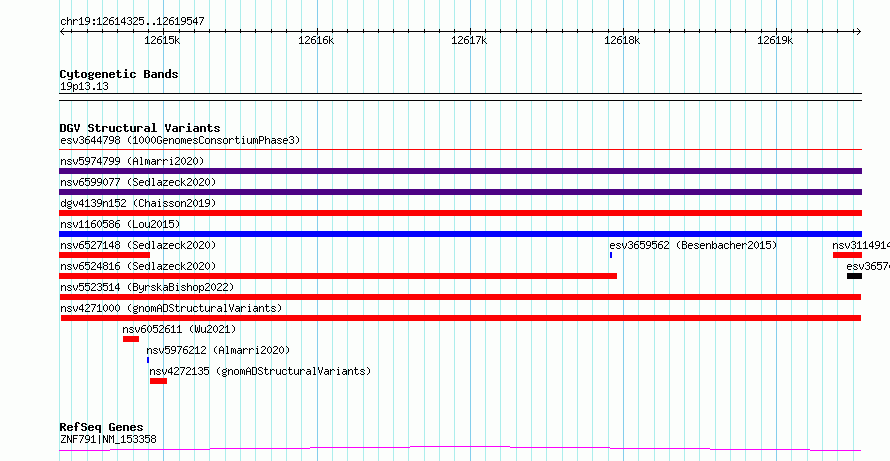Click the left arrow of the ruler
Image resolution: width=890 pixels, height=461 pixels.
click(63, 32)
